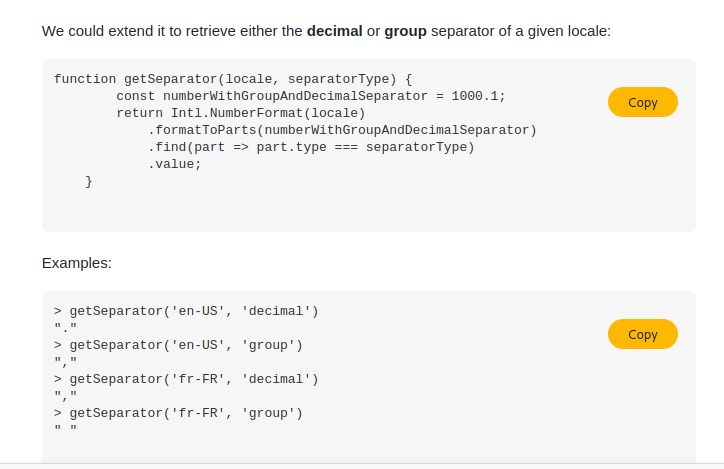
Task: Copy the Examples code block
Action: click(x=643, y=334)
